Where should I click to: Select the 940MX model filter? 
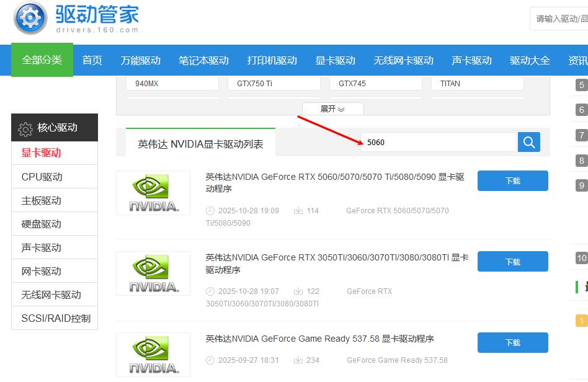point(172,83)
